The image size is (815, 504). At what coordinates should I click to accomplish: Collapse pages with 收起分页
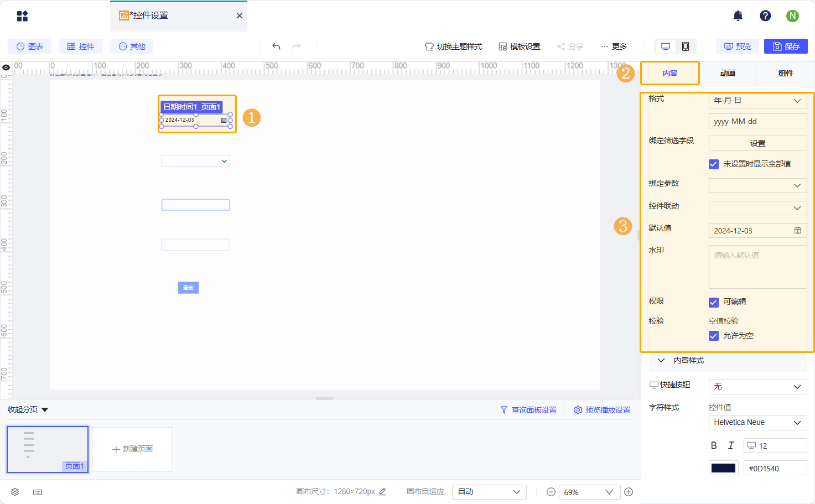click(28, 409)
